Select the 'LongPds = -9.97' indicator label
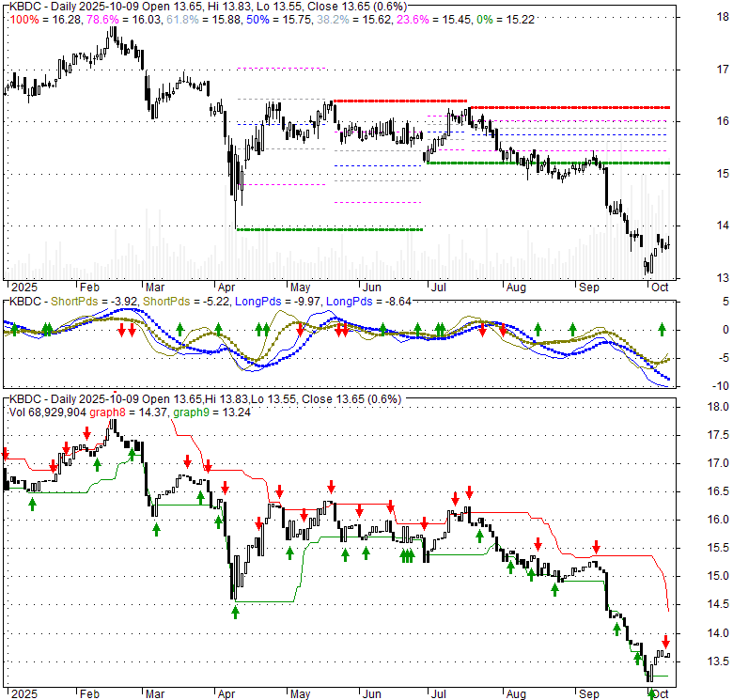This screenshot has height=700, width=733. pos(277,302)
